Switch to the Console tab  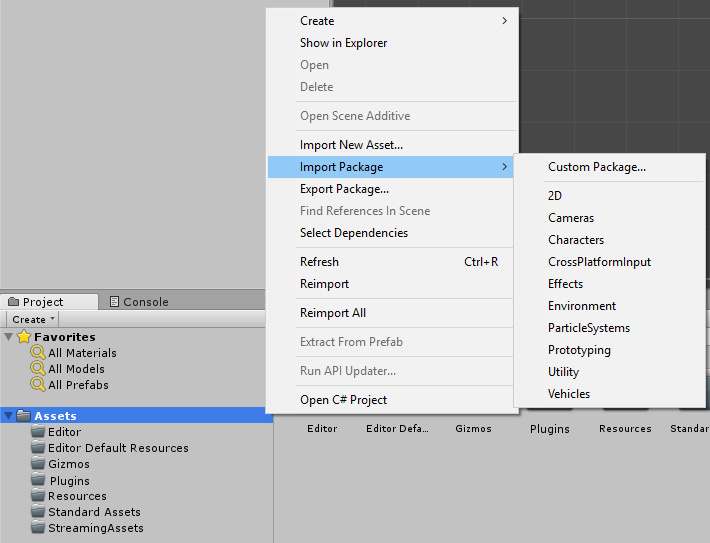[x=139, y=302]
